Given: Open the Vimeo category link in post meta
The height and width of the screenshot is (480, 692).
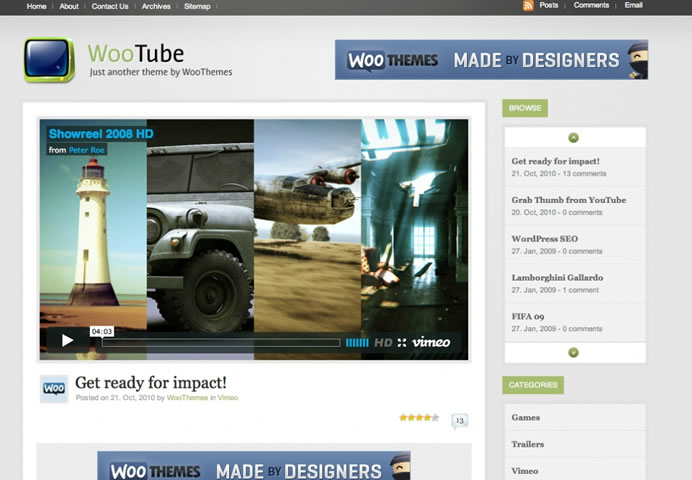Looking at the screenshot, I should click(228, 398).
